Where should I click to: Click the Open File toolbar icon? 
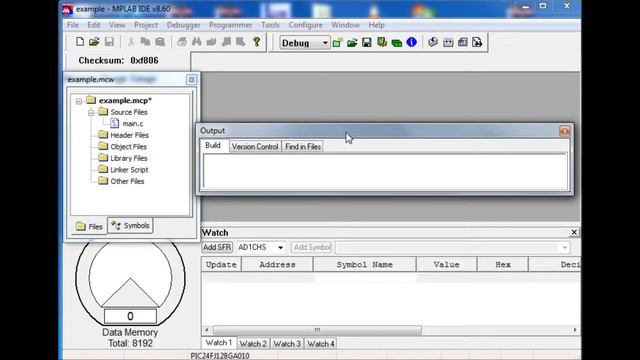pos(94,42)
